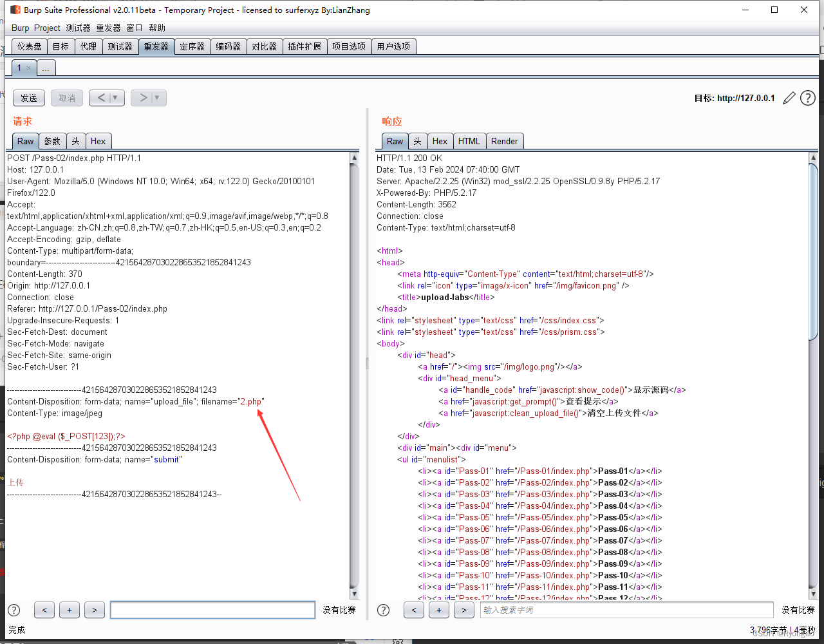Click the response search plus options button

click(439, 610)
